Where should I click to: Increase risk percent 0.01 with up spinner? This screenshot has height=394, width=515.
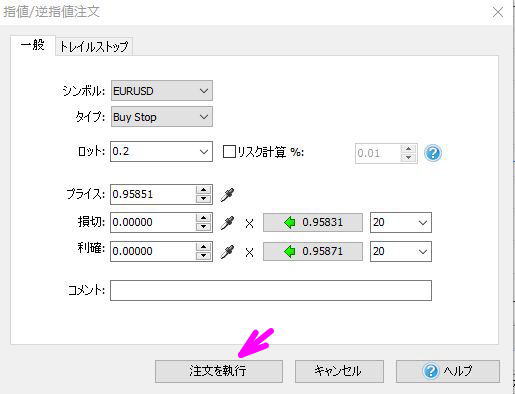click(408, 149)
